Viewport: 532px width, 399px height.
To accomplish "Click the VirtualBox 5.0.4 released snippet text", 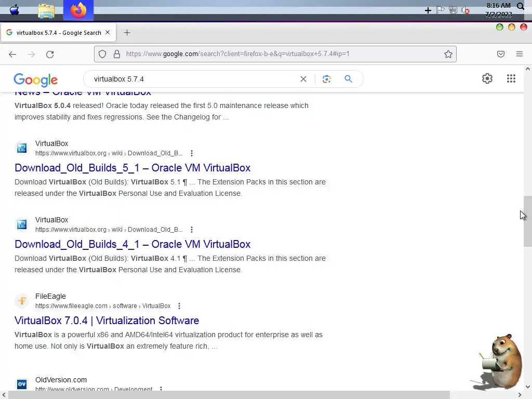I will coord(162,111).
